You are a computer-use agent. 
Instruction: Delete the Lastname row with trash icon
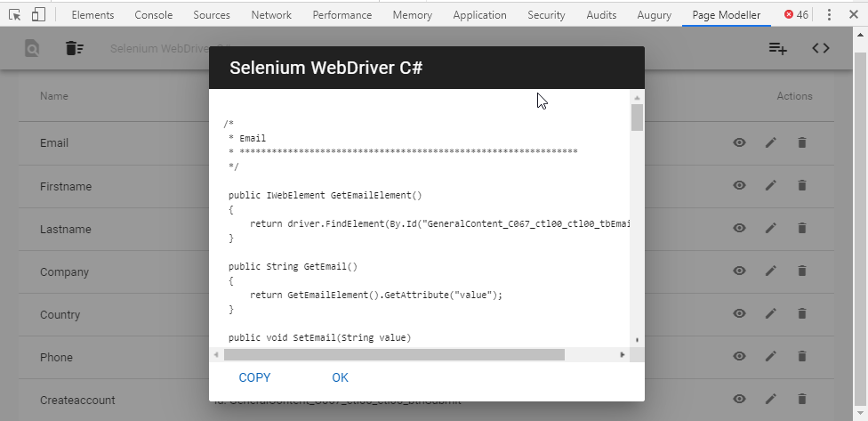tap(801, 228)
